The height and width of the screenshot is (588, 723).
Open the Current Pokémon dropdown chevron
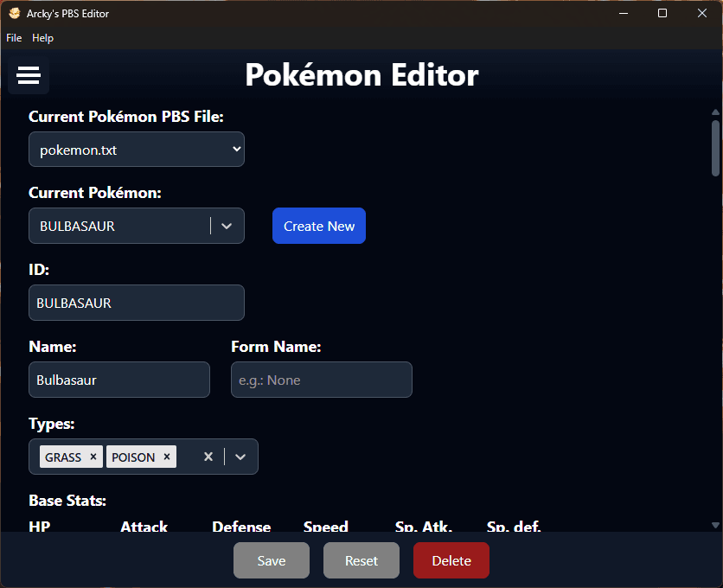(x=227, y=226)
